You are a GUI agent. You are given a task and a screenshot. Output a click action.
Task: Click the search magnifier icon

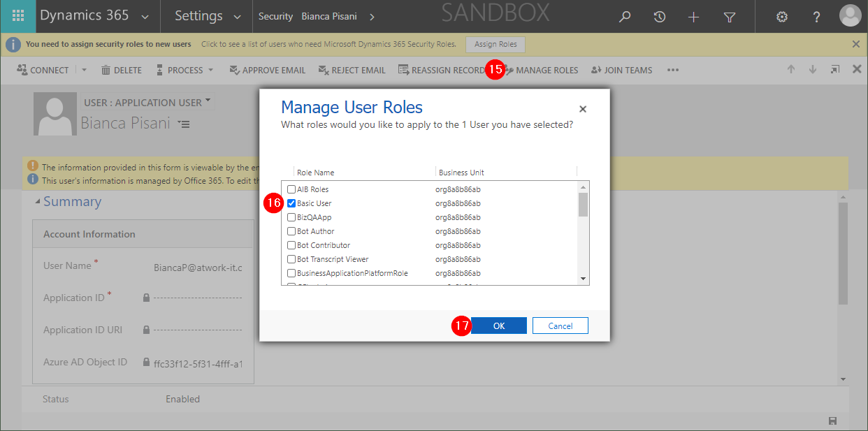pos(624,17)
